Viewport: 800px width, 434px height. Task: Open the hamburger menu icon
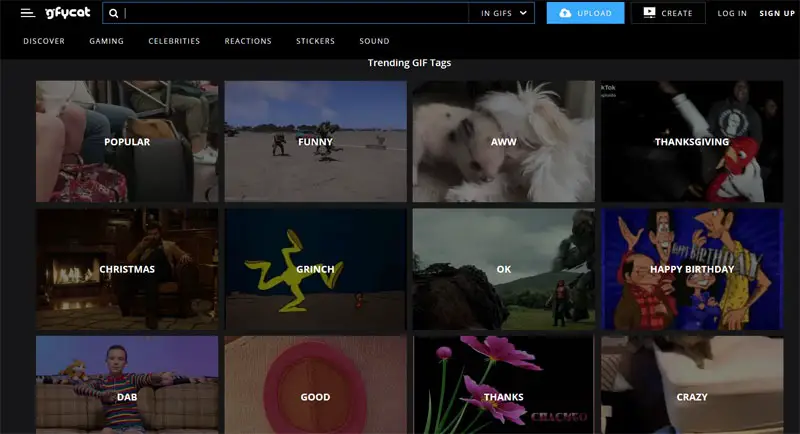click(x=28, y=13)
